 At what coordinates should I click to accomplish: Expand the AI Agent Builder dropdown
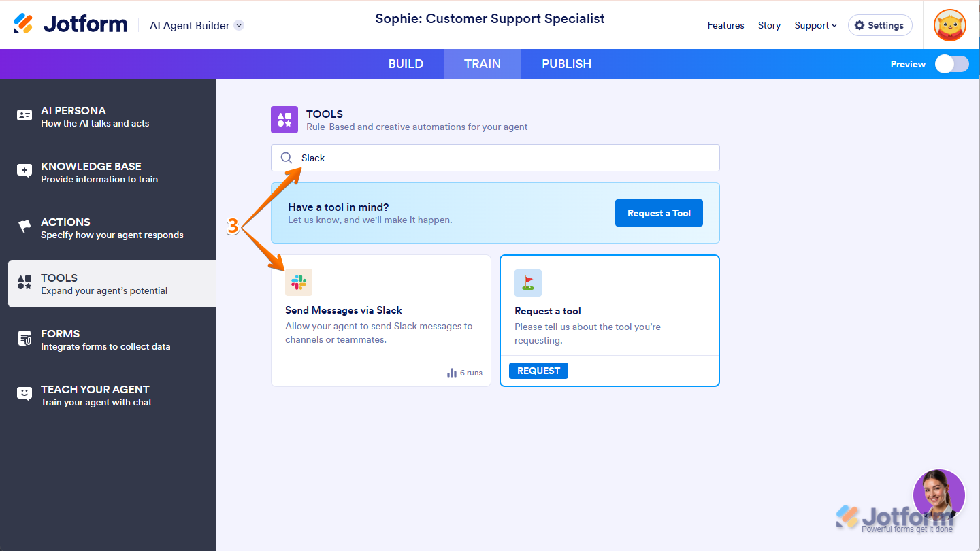click(239, 25)
